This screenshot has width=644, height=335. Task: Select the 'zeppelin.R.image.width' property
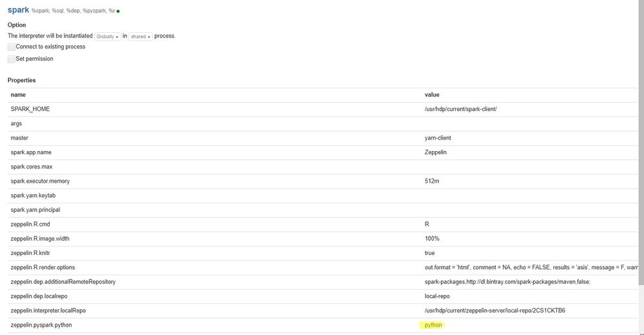[x=40, y=238]
